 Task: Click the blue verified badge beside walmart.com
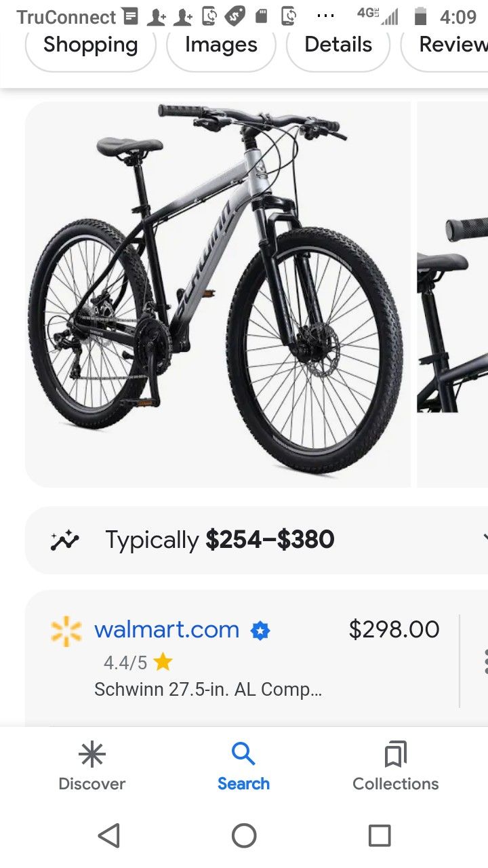pos(260,631)
